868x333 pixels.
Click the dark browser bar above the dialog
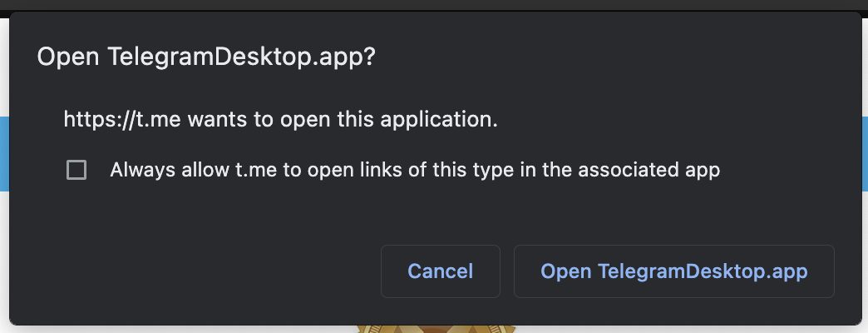pyautogui.click(x=434, y=4)
